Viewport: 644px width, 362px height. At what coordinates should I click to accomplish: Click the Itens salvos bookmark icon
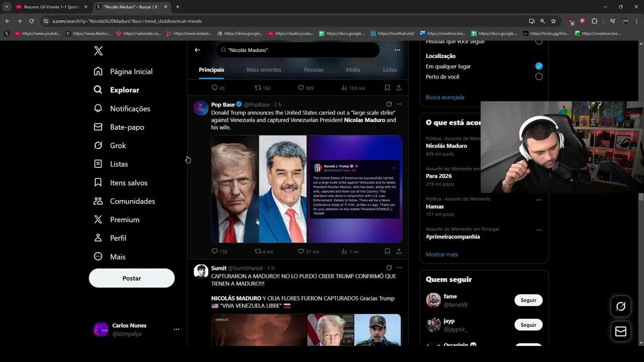(98, 183)
